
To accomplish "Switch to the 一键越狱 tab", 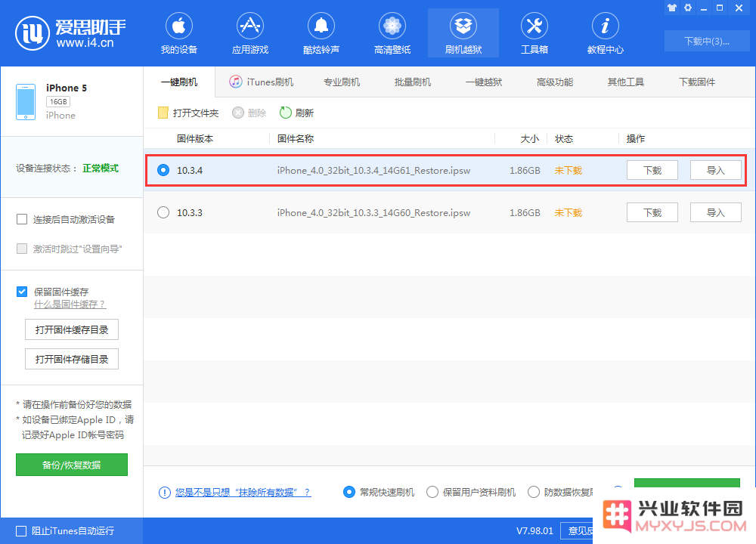I will (484, 82).
